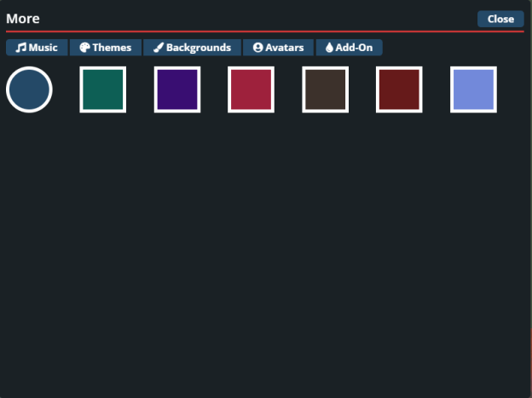Select the crimson red color swatch
The image size is (532, 398).
pyautogui.click(x=252, y=89)
